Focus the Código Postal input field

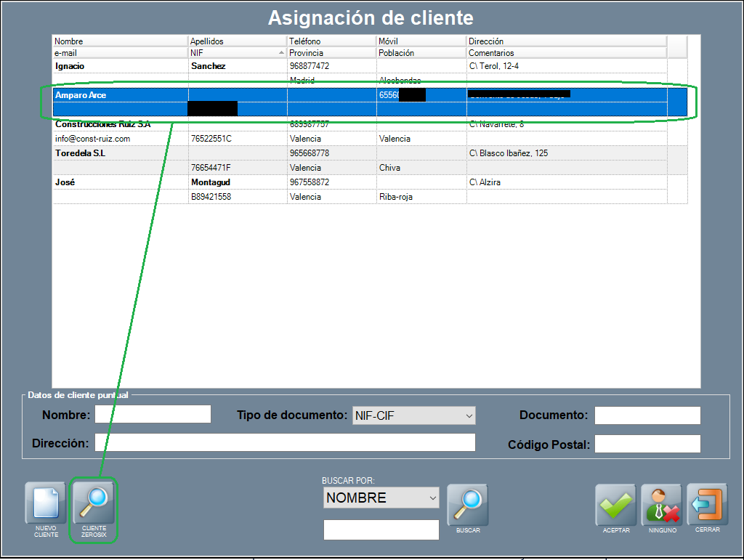pos(647,444)
